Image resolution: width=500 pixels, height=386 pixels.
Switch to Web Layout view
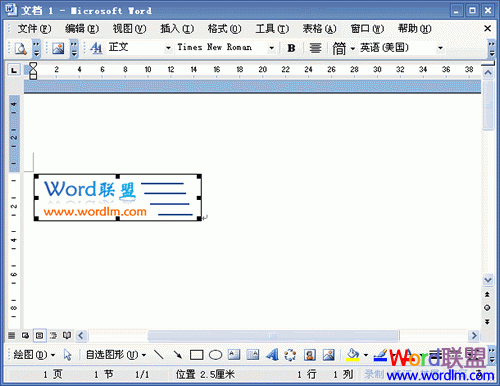(x=25, y=335)
